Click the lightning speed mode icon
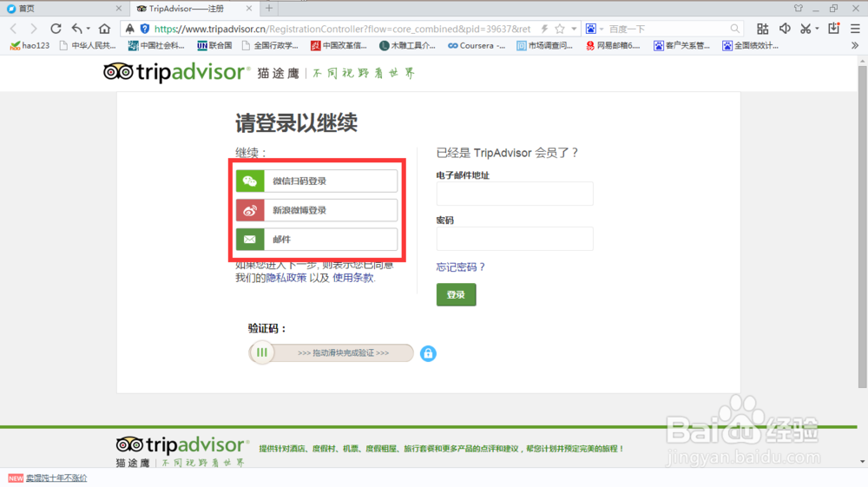 [545, 29]
